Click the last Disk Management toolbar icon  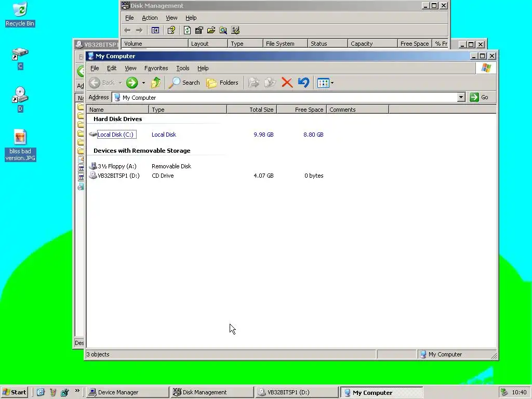tap(235, 30)
